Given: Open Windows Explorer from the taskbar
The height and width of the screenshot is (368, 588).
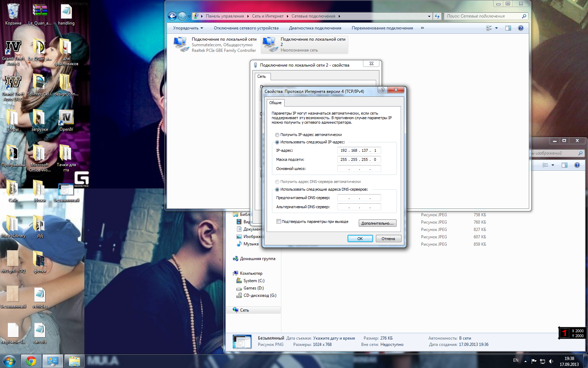Looking at the screenshot, I should click(x=74, y=361).
